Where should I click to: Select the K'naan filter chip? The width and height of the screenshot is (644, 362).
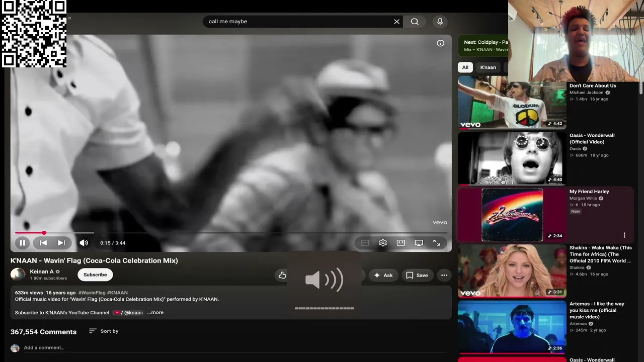point(488,67)
